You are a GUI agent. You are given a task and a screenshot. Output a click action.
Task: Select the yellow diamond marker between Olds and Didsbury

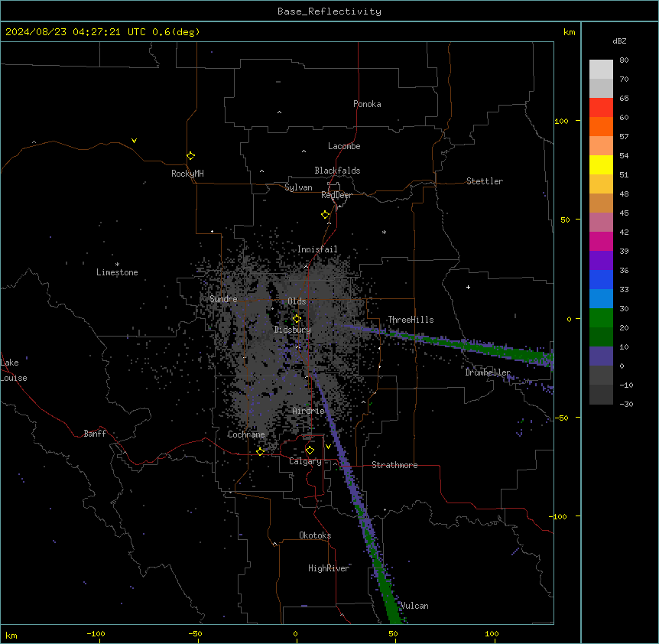tap(297, 319)
